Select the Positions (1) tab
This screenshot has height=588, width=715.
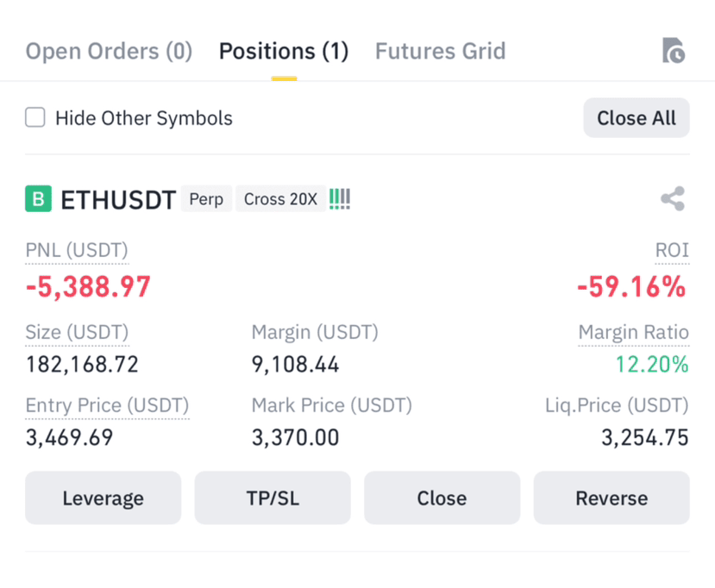click(284, 51)
